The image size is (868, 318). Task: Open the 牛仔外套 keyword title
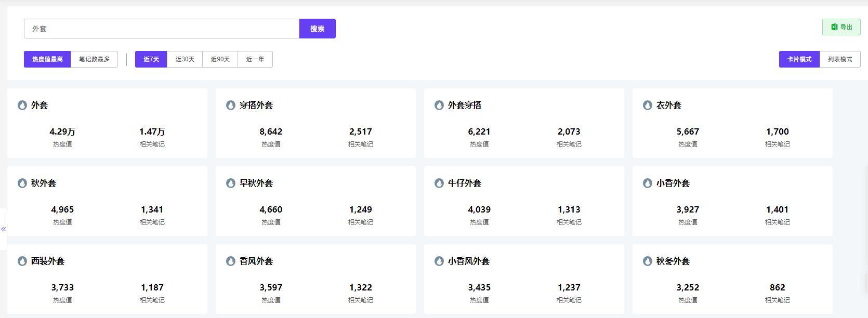[x=465, y=183]
